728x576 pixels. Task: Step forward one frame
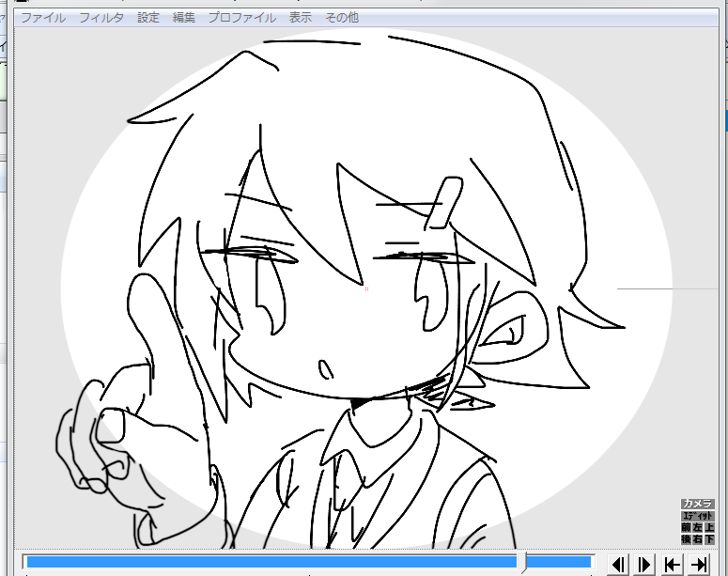point(644,564)
